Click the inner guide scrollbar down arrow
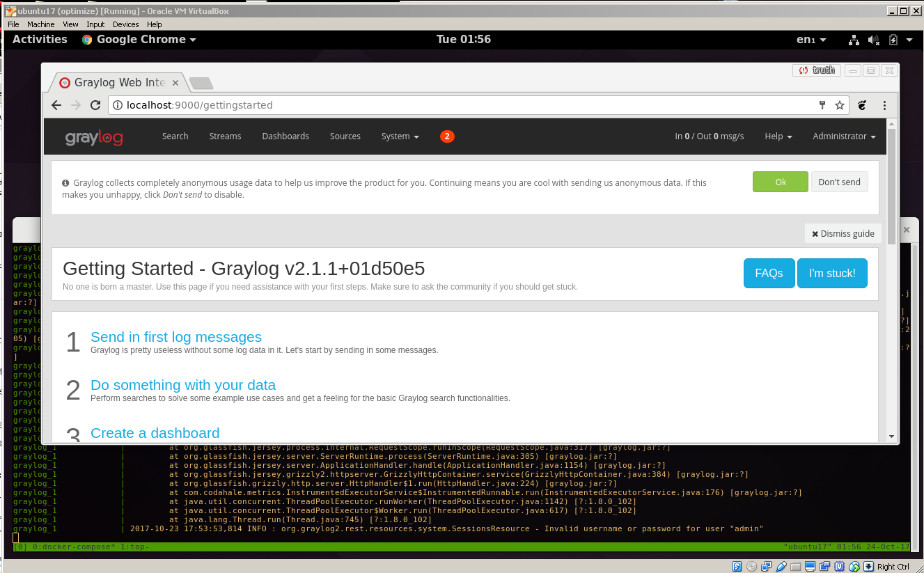This screenshot has width=924, height=573. 892,437
